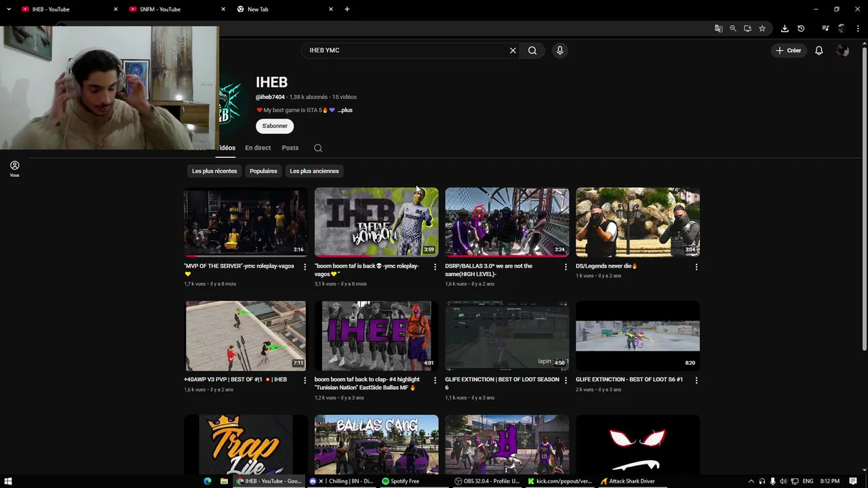This screenshot has width=868, height=488.
Task: Open options for MVP OF THE SERVER video
Action: point(304,267)
